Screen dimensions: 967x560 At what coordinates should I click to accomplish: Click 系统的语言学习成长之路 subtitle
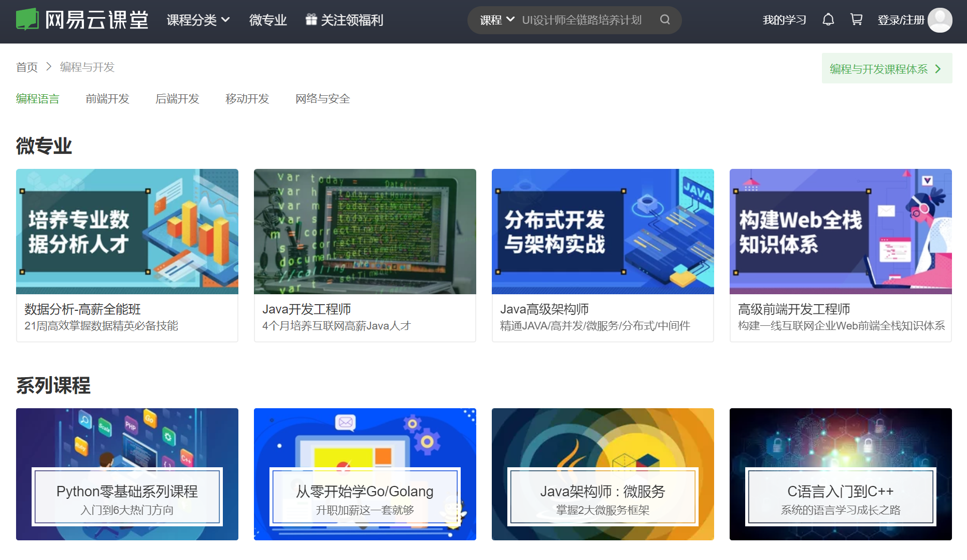[x=841, y=510]
